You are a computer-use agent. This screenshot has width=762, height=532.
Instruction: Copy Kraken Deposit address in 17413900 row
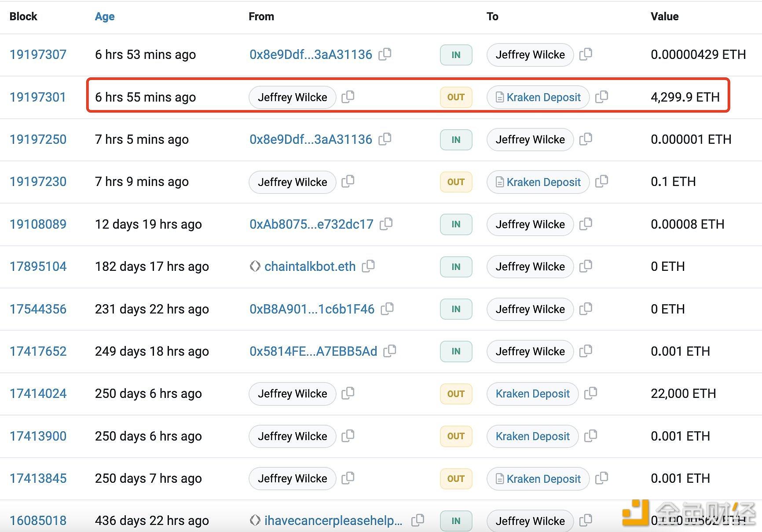[590, 436]
